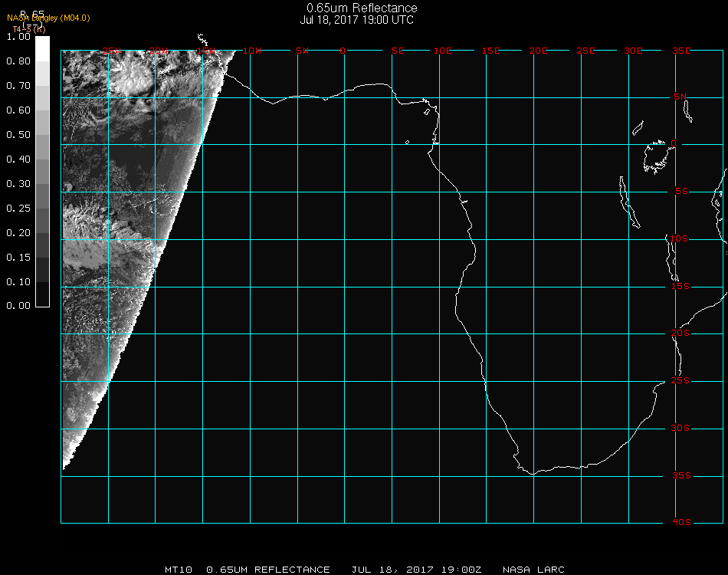Click the 10S latitude label
Screen dimensions: 728x575
[679, 238]
